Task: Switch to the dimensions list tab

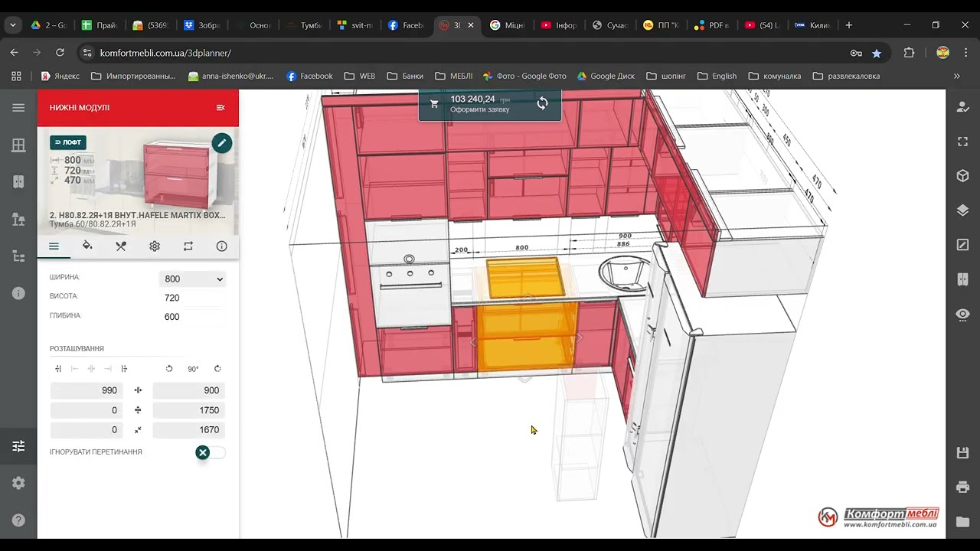Action: pos(54,246)
